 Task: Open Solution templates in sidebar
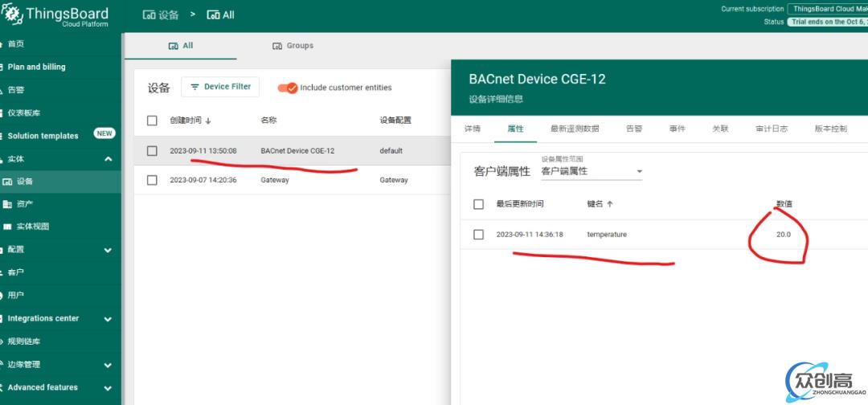pyautogui.click(x=43, y=136)
